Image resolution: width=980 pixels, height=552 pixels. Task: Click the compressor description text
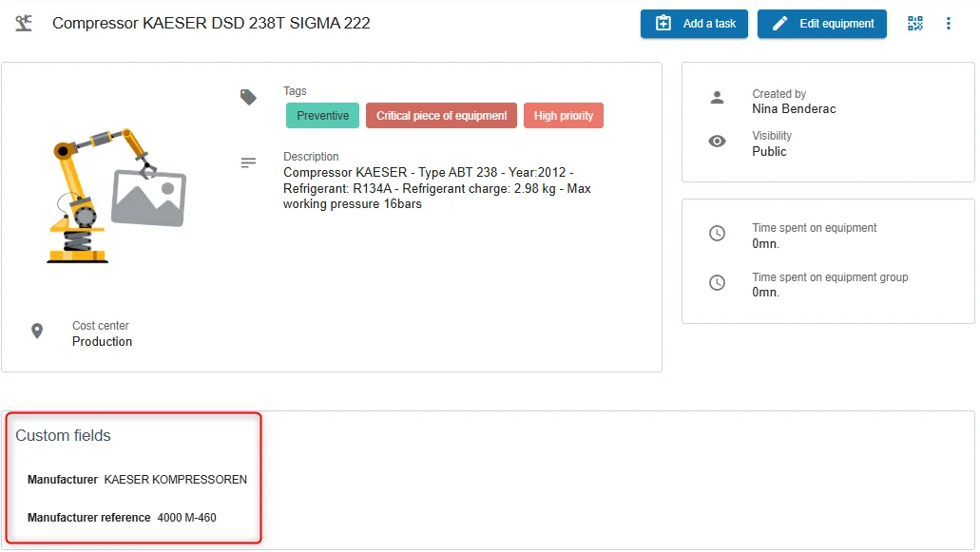point(437,188)
